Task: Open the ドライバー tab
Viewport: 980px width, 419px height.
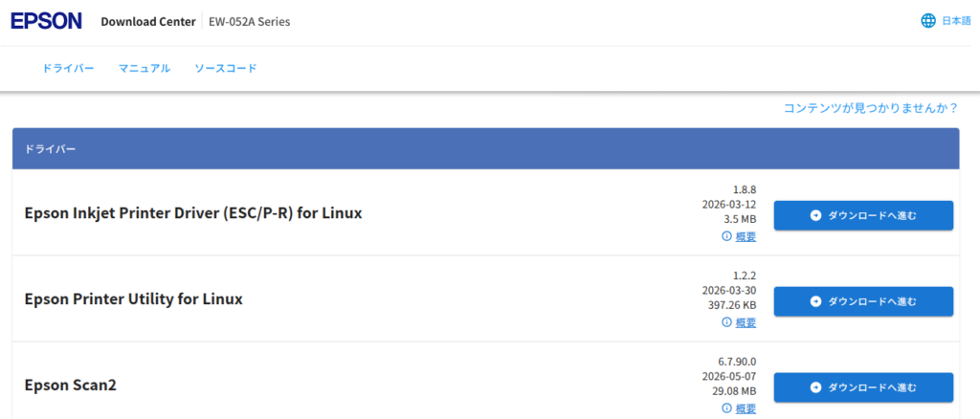Action: (x=68, y=69)
